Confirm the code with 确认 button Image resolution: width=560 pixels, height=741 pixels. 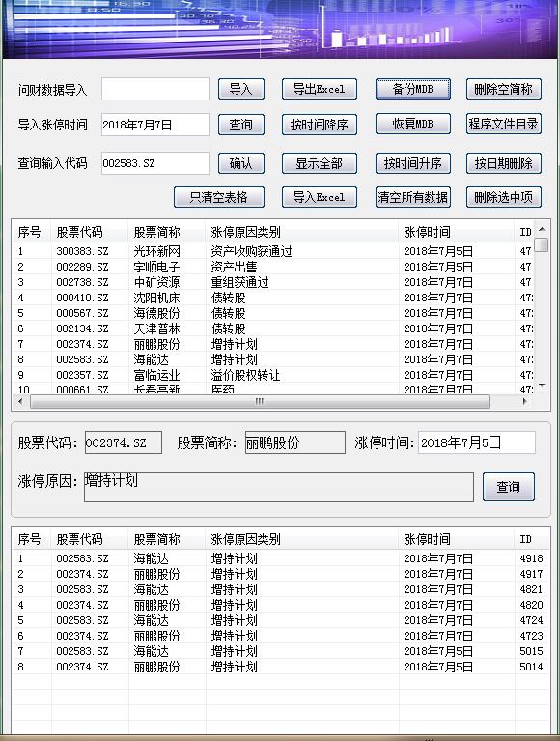click(240, 163)
